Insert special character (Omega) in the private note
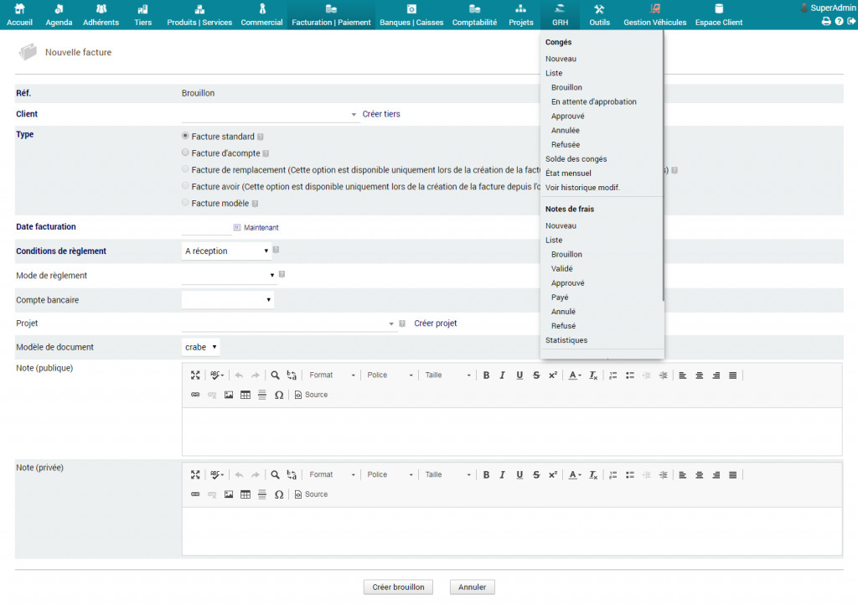The height and width of the screenshot is (616, 858). pyautogui.click(x=279, y=494)
